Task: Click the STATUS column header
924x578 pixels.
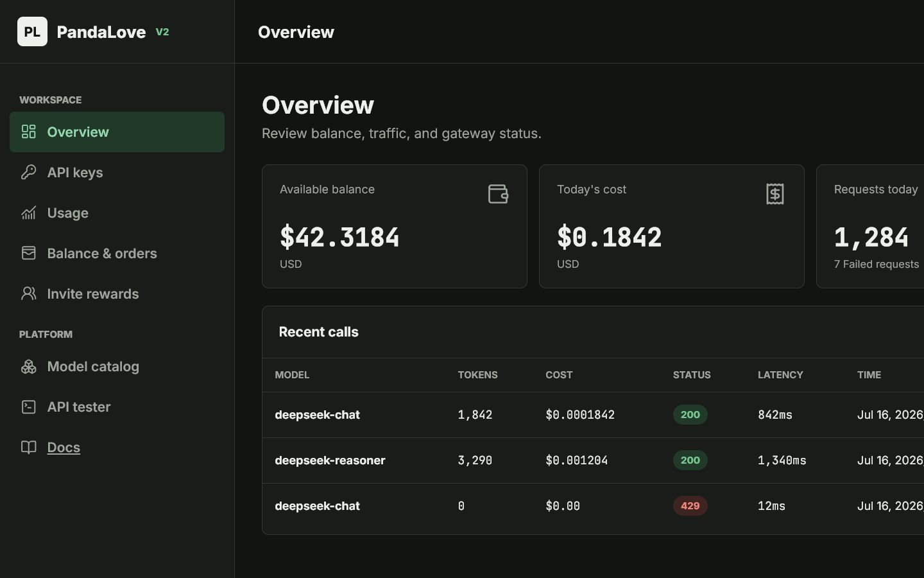Action: point(692,374)
